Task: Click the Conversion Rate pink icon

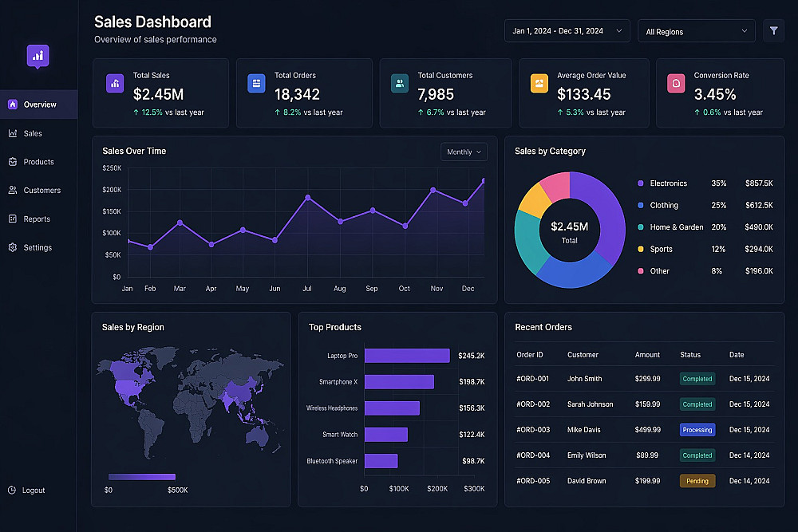Action: click(x=676, y=84)
